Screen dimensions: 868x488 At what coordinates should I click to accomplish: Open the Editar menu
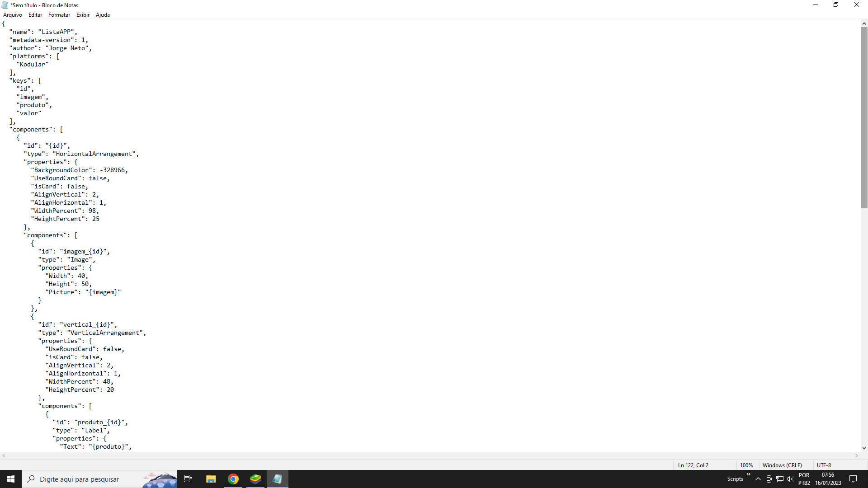(35, 15)
